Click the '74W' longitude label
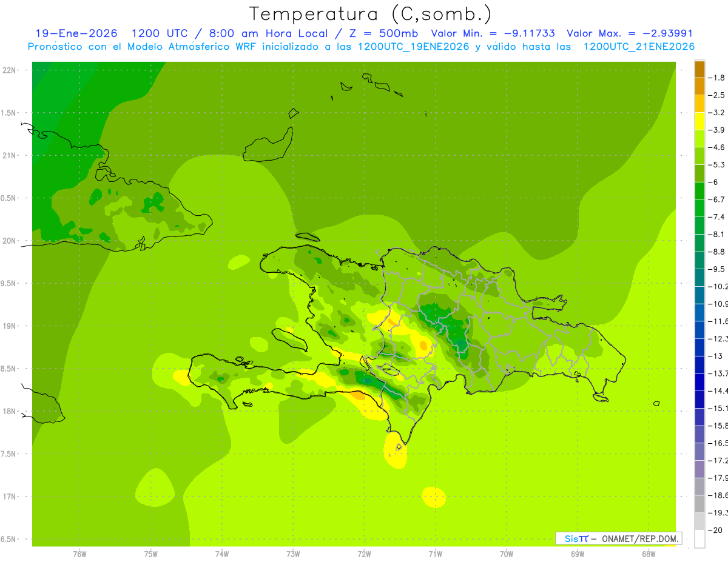Viewport: 728px width, 562px height. [221, 554]
